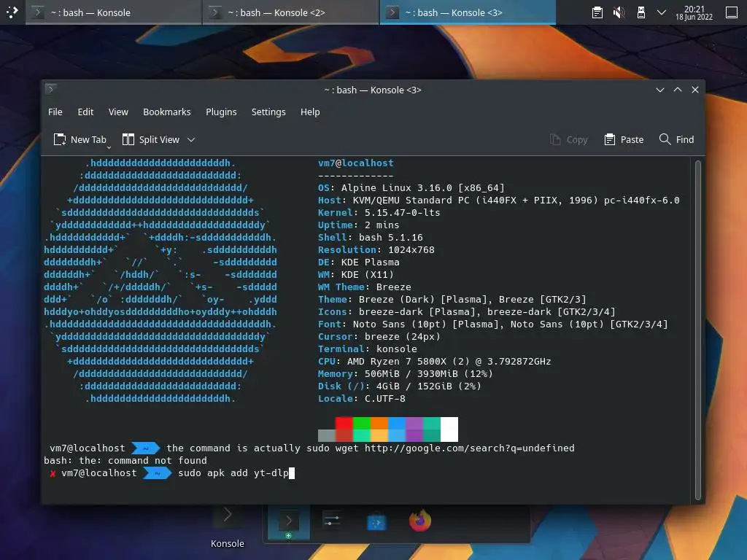The width and height of the screenshot is (747, 560).
Task: Open the System Settings sliders dock icon
Action: tap(332, 521)
